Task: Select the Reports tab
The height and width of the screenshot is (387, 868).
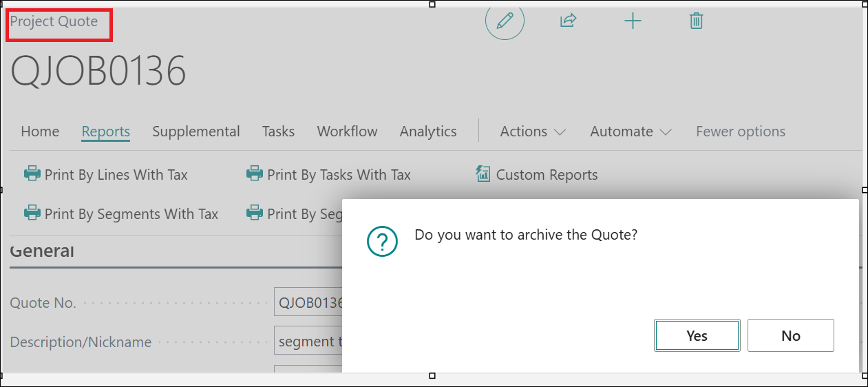Action: pyautogui.click(x=106, y=132)
